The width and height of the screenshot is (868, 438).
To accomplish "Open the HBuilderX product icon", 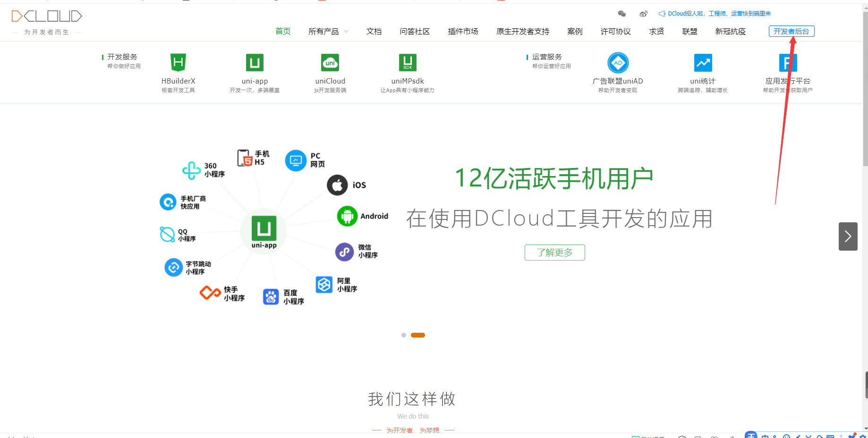I will 178,62.
